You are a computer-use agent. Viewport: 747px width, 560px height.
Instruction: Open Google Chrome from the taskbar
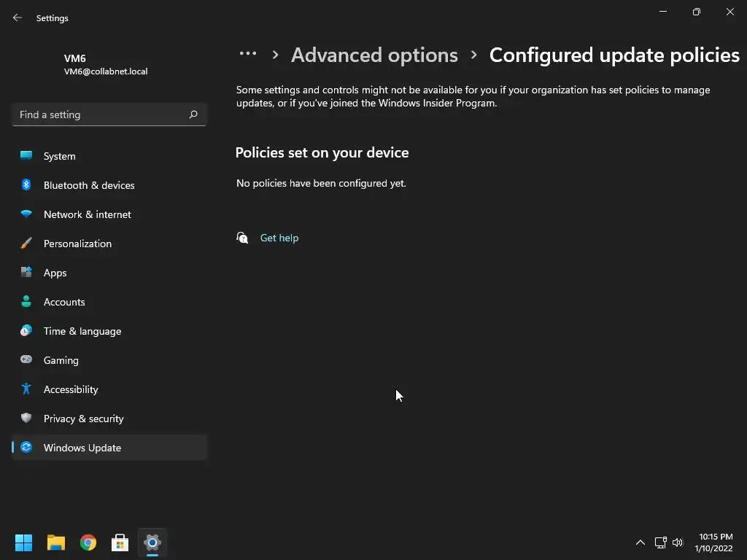(88, 542)
